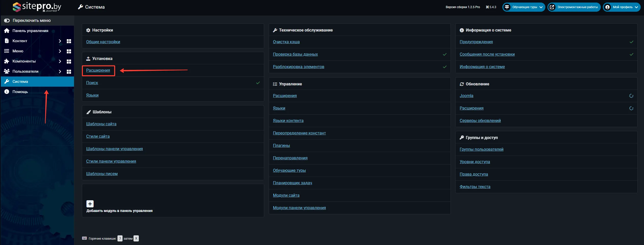Viewport: 644px width, 245px height.
Task: Open the Users dashboard grid icon
Action: point(69,72)
